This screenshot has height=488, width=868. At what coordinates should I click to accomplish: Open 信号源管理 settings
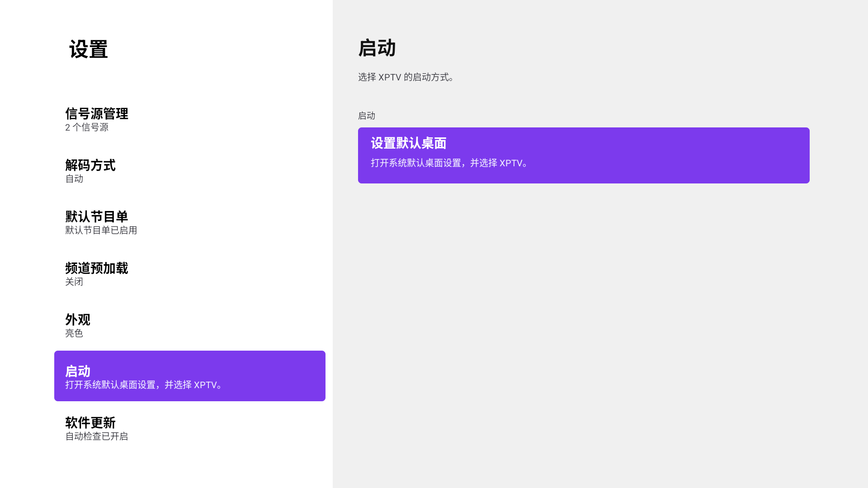coord(190,118)
